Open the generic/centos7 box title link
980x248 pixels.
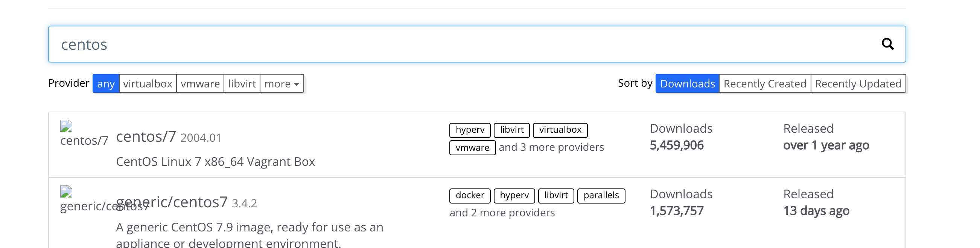172,202
